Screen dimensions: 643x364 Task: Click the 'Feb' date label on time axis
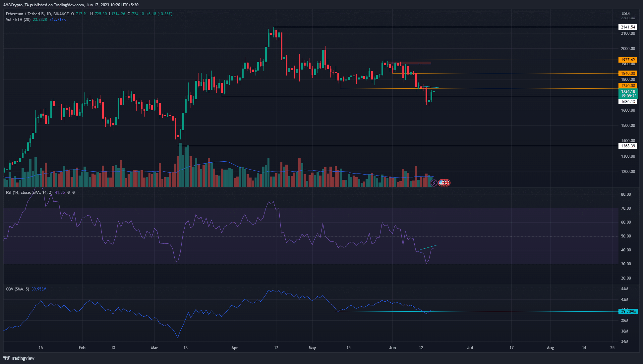click(x=82, y=348)
